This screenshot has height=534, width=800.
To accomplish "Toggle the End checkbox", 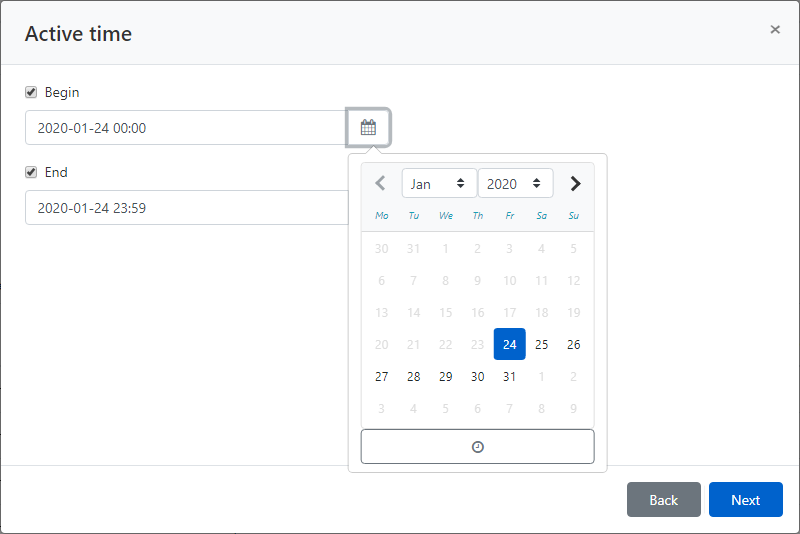I will coord(31,173).
